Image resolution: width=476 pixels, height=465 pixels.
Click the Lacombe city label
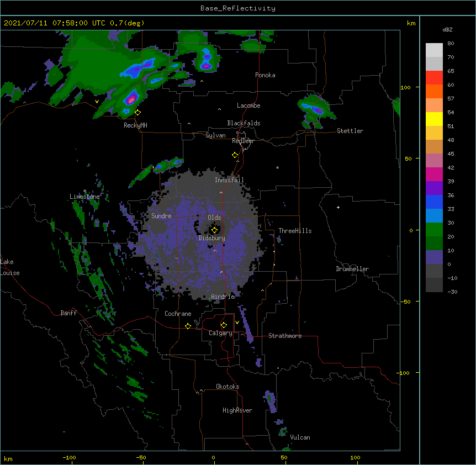248,105
